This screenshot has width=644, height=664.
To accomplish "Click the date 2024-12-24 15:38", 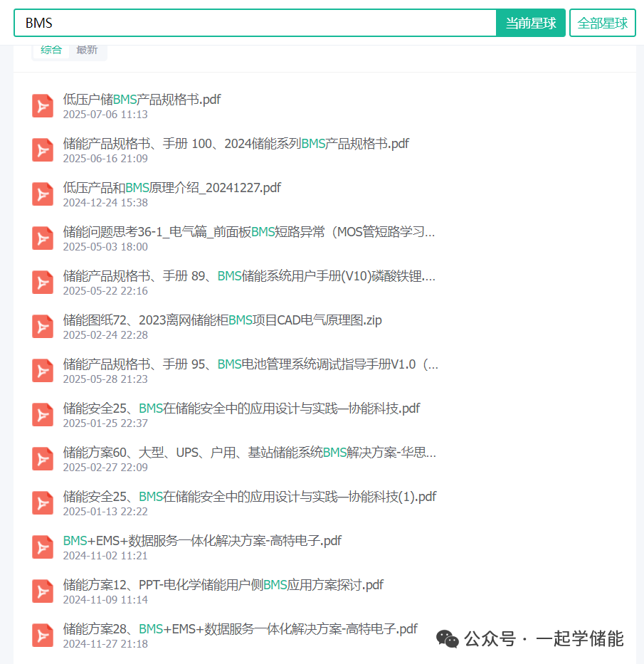I will click(x=105, y=202).
